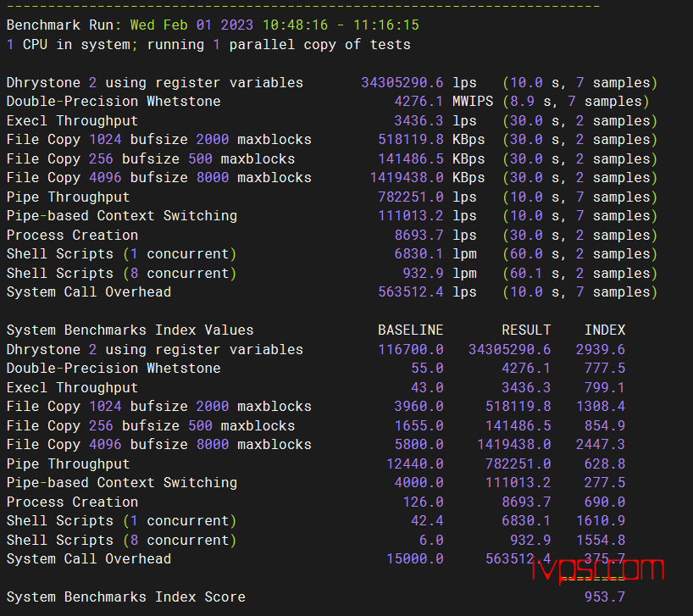Viewport: 693px width, 616px height.
Task: Click the 6830.1 value beside lpm
Action: point(419,253)
